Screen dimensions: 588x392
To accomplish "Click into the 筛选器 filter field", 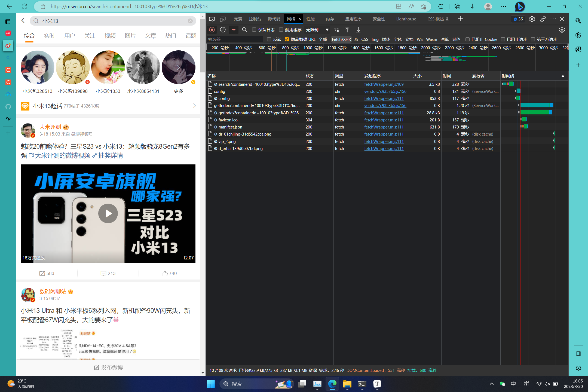I will coord(235,39).
